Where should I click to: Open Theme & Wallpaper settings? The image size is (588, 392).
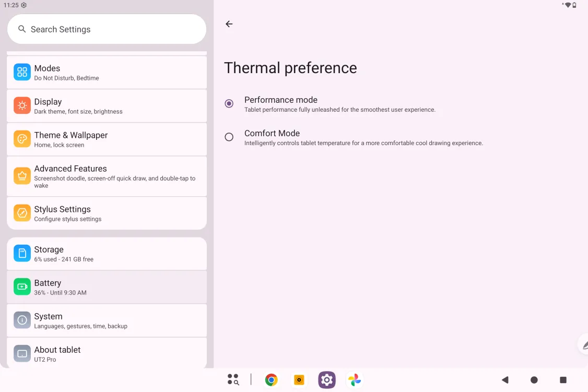click(x=107, y=139)
